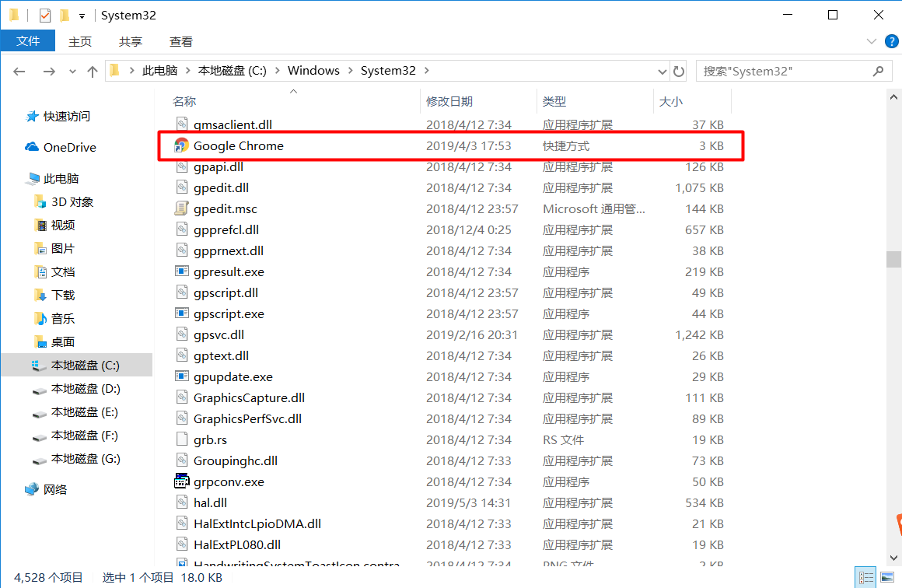
Task: Collapse the ribbon with the chevron near help
Action: tap(871, 41)
